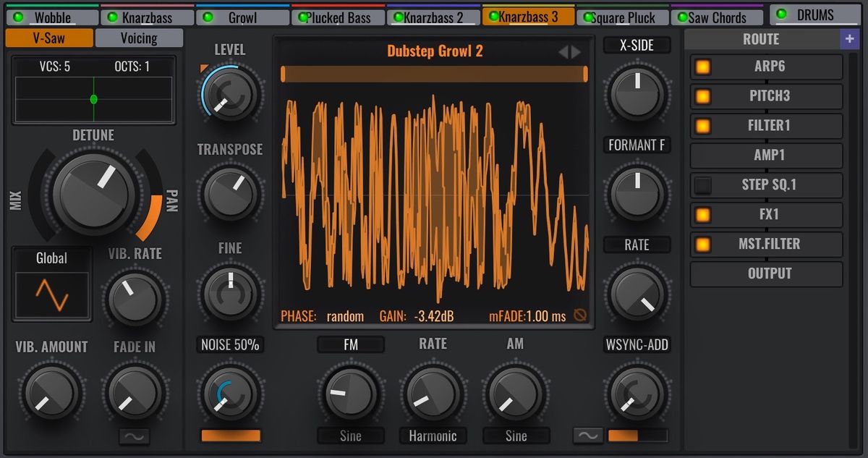The width and height of the screenshot is (868, 458).
Task: Toggle off the ARP6 route
Action: (x=702, y=67)
